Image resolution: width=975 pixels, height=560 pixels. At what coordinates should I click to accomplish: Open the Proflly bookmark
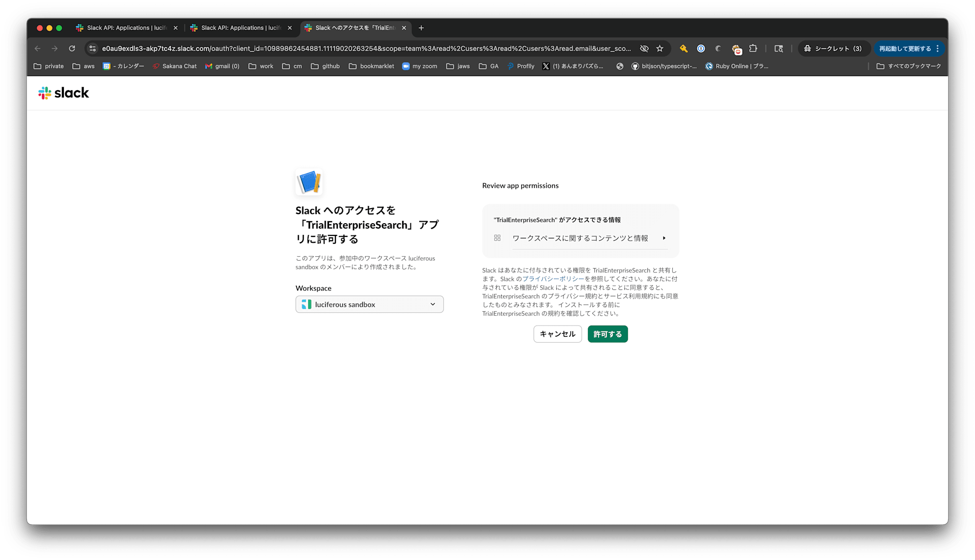pos(521,66)
